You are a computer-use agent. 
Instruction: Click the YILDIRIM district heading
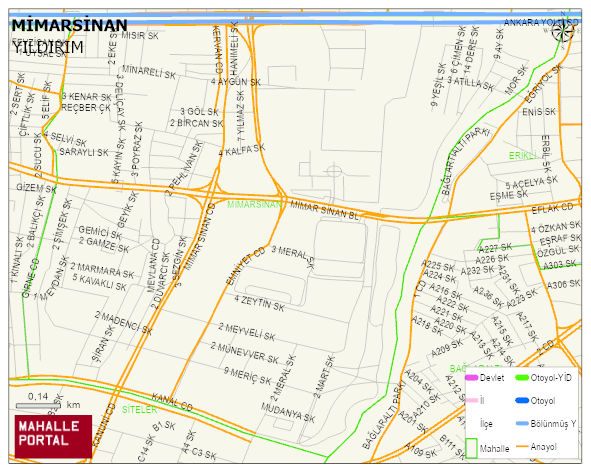coord(48,48)
